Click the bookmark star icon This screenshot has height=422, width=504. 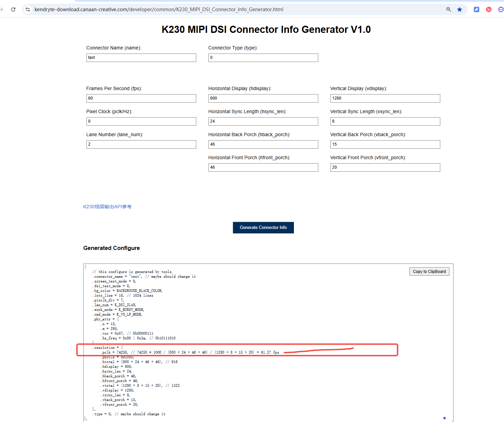pos(460,9)
